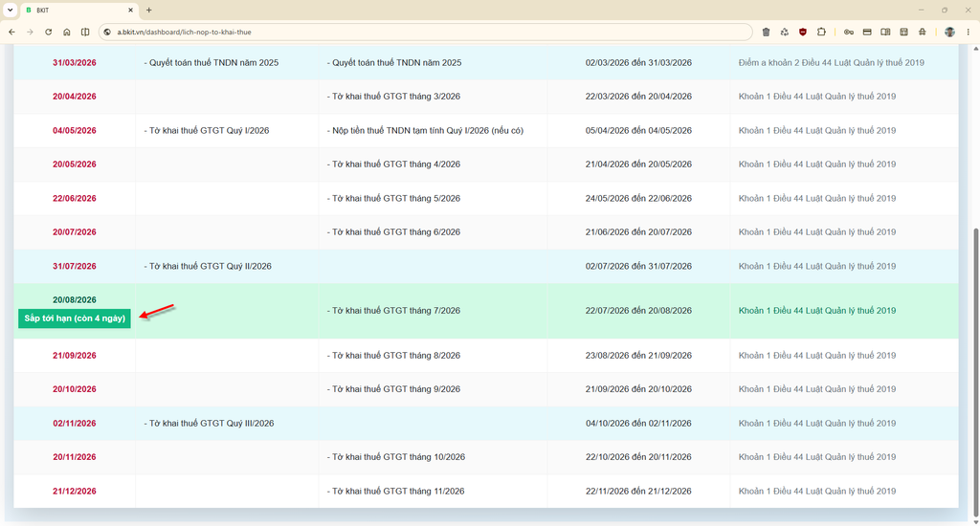Open the browser three-dot menu

point(969,32)
